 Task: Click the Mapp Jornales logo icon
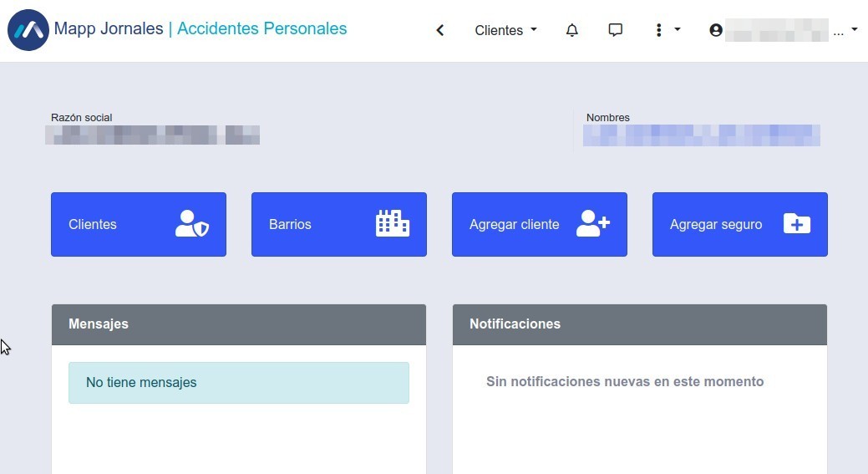pyautogui.click(x=28, y=30)
